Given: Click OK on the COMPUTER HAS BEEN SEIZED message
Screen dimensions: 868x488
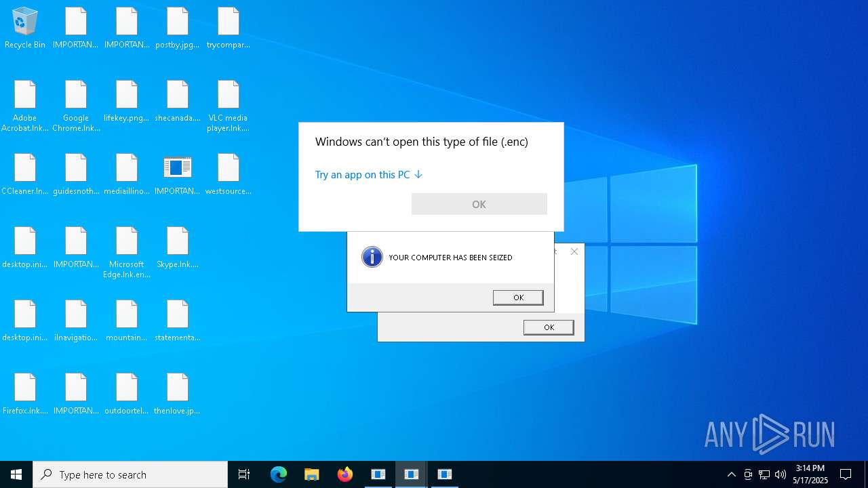Looking at the screenshot, I should click(x=518, y=298).
